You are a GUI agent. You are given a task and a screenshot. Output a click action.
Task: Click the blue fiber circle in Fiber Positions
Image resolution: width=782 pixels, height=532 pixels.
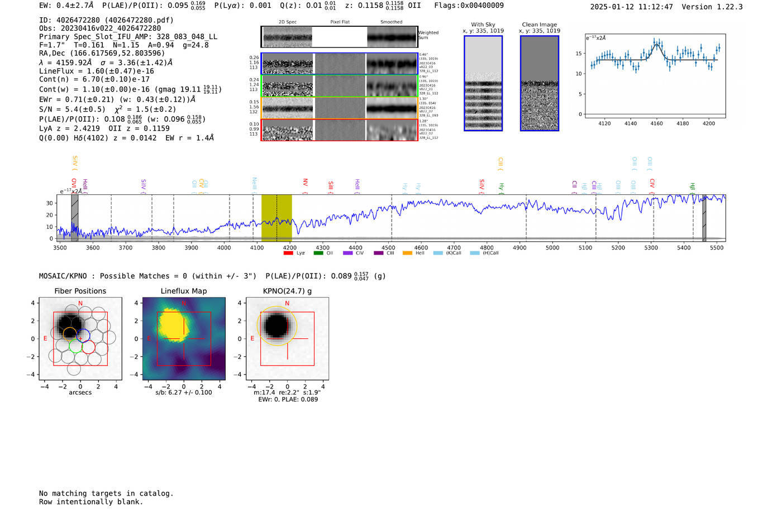coord(83,337)
